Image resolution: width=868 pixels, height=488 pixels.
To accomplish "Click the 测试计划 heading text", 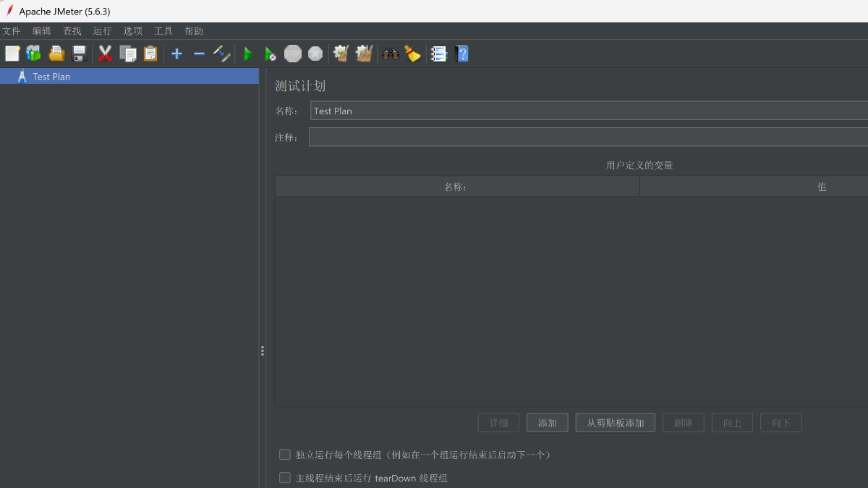I will pos(300,86).
